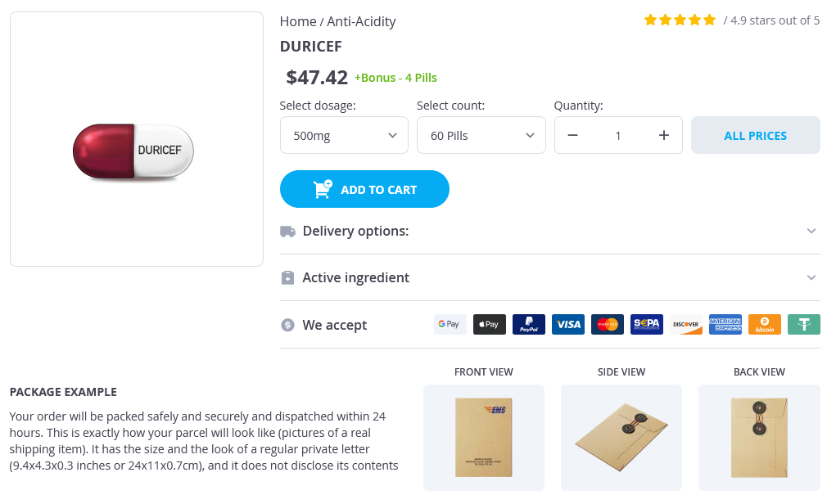The height and width of the screenshot is (504, 827).
Task: Open the dosage dropdown showing 500mg
Action: tap(344, 136)
